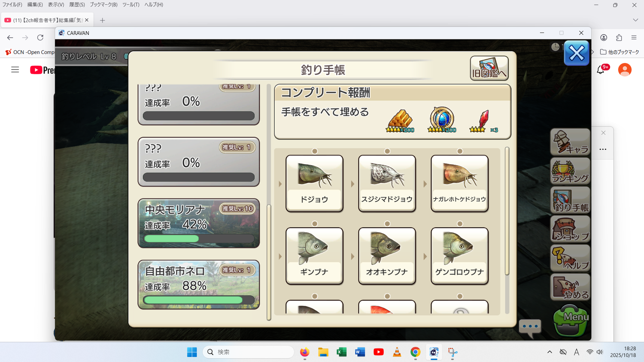Open the chat speech bubble icon

tap(530, 327)
